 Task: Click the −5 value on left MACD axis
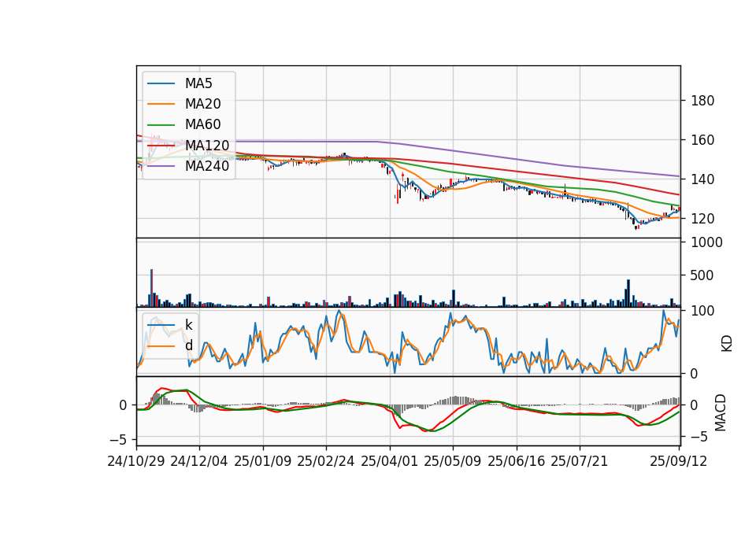pos(119,440)
